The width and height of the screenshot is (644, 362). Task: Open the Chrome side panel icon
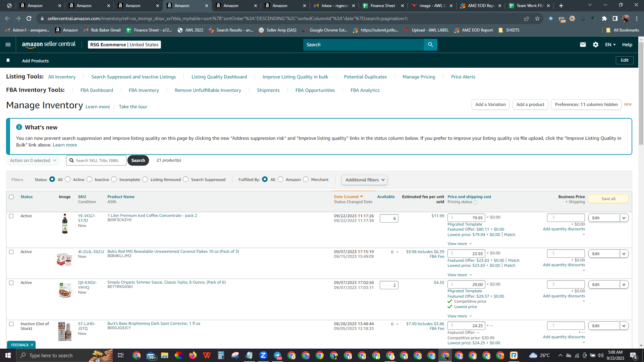click(615, 18)
